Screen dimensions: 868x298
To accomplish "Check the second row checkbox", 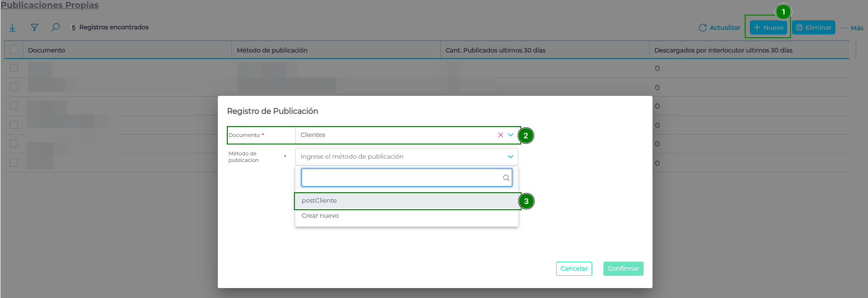I will pos(14,87).
